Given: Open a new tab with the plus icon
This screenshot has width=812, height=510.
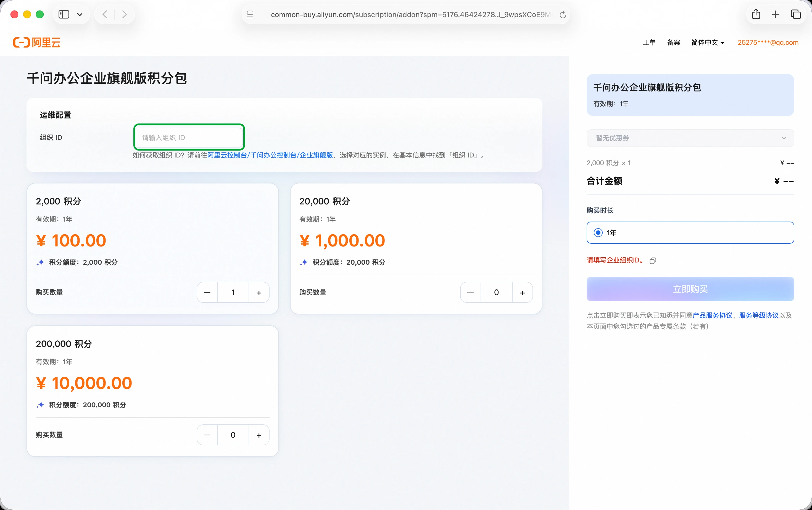Looking at the screenshot, I should pos(776,14).
